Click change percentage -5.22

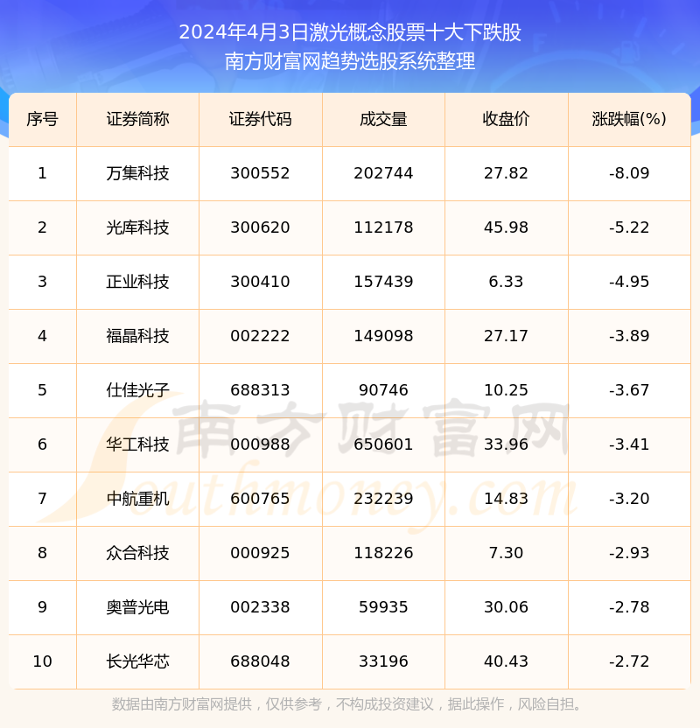pyautogui.click(x=629, y=227)
